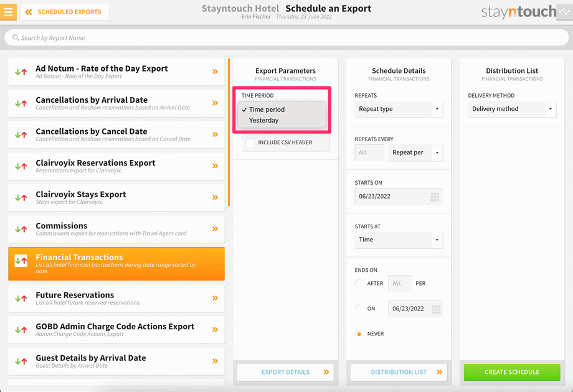Open the Starts At Time dropdown

(x=399, y=240)
